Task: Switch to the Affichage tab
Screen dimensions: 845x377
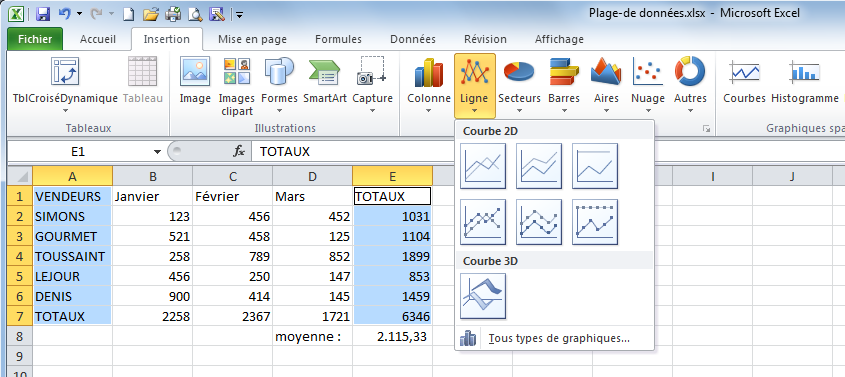Action: [x=559, y=39]
